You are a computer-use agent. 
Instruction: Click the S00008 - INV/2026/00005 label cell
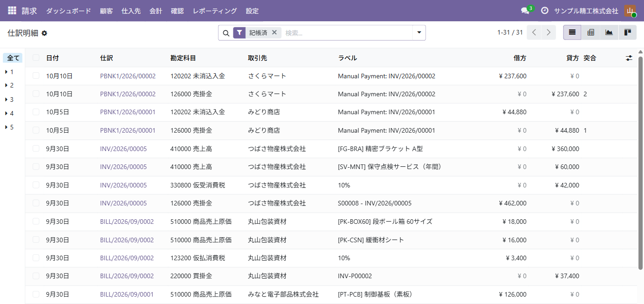(x=374, y=203)
